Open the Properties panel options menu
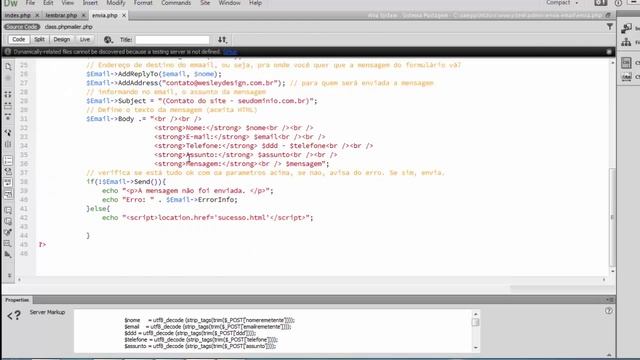Image resolution: width=640 pixels, height=360 pixels. pos(610,300)
